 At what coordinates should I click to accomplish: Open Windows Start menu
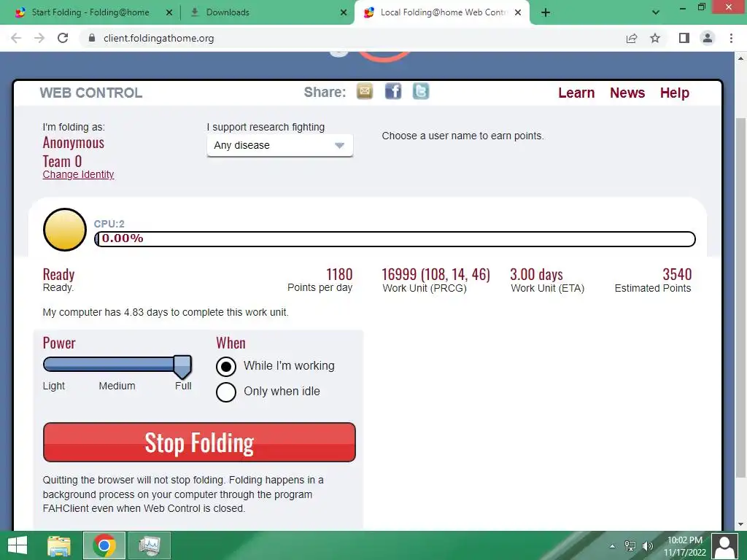(x=18, y=545)
